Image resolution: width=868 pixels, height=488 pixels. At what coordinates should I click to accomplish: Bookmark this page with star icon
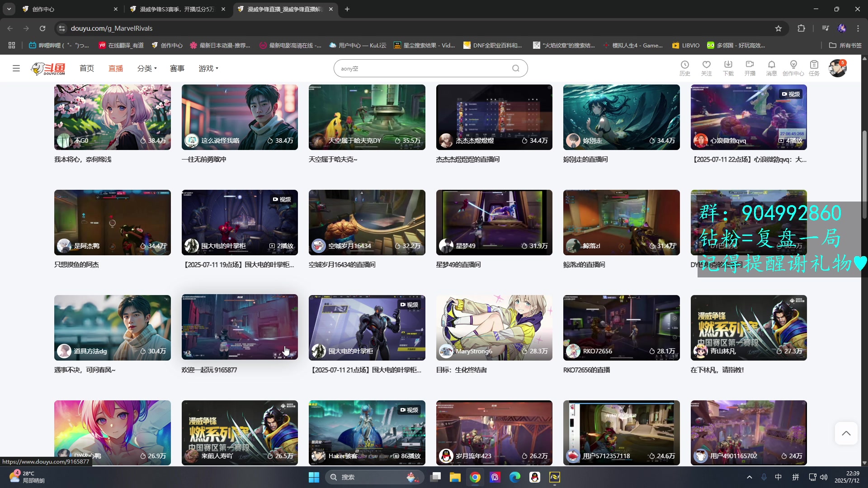point(778,28)
